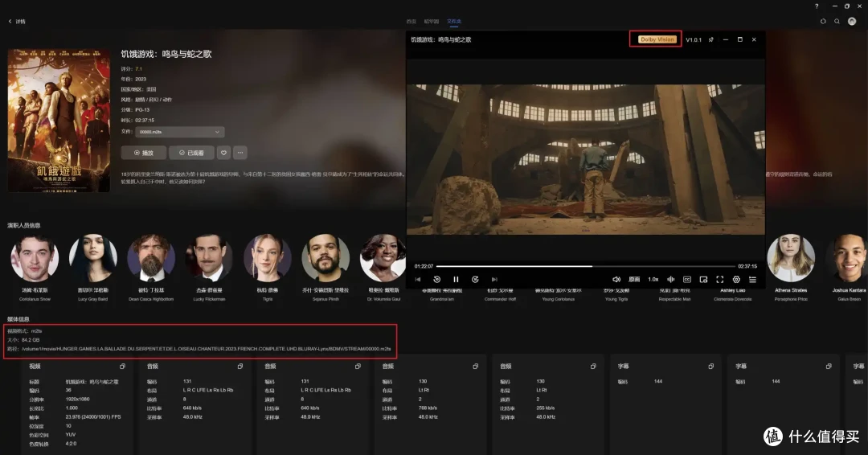Viewport: 868px width, 455px height.
Task: Pin the player window on top
Action: click(710, 40)
